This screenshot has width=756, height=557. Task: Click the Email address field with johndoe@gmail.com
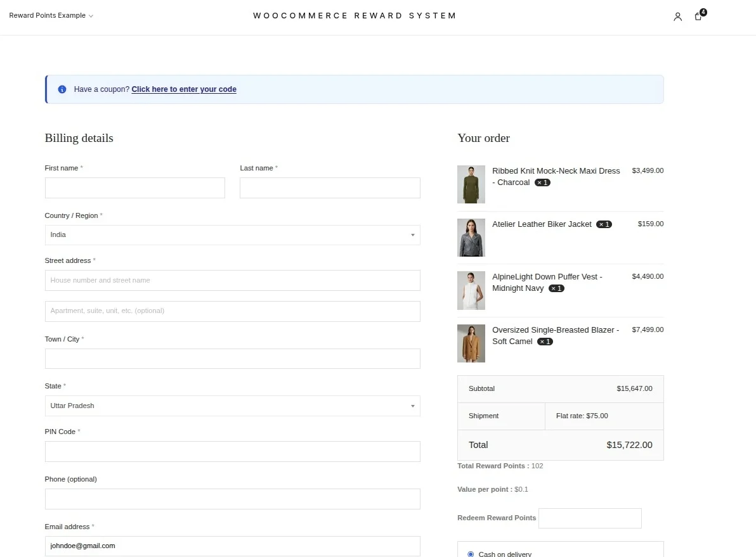point(232,546)
